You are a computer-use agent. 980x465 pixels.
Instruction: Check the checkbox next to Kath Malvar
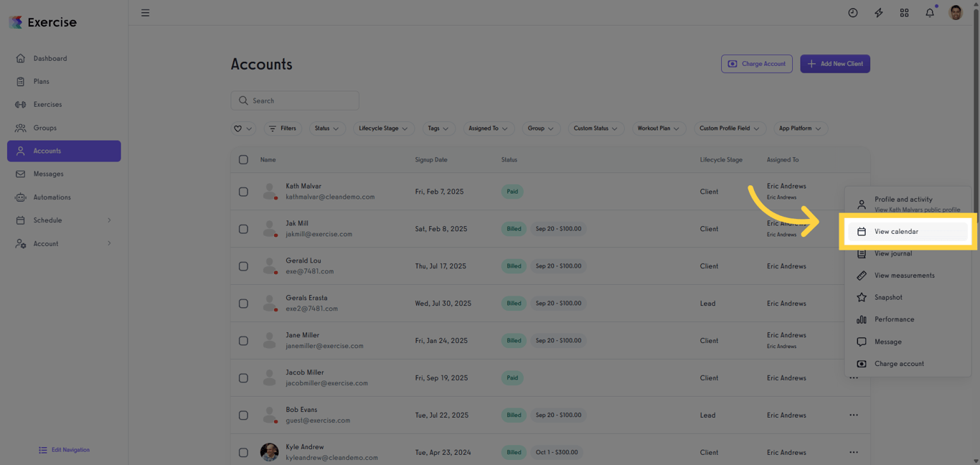[243, 192]
